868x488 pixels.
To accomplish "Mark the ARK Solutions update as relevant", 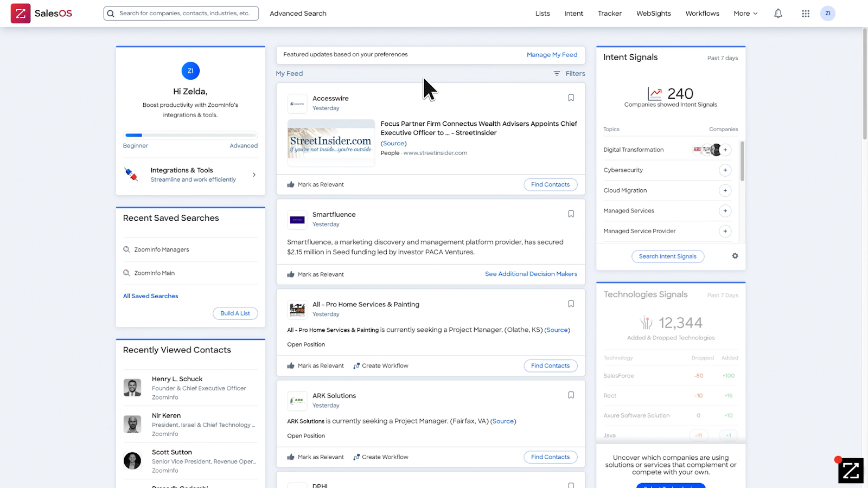I will (315, 457).
